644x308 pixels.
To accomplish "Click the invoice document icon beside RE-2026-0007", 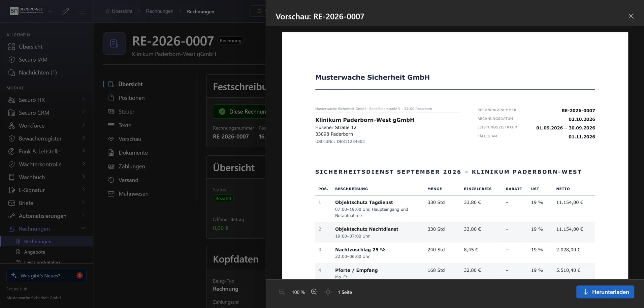I will pos(114,43).
